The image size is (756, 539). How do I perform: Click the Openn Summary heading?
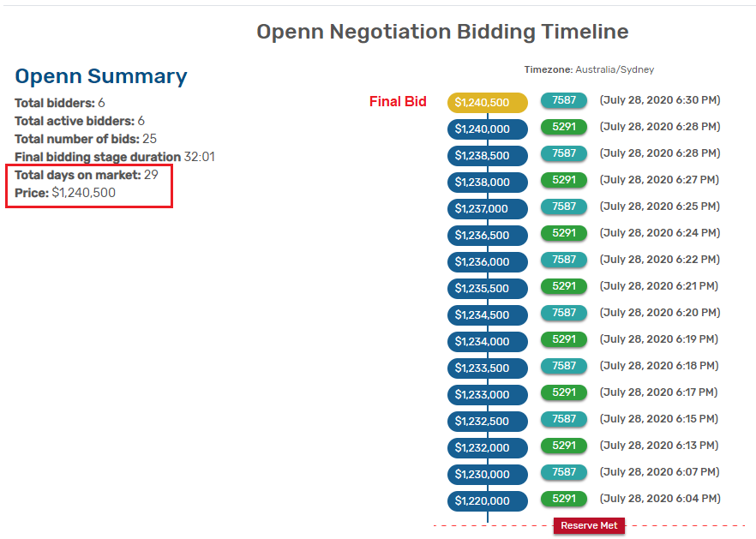(x=101, y=76)
